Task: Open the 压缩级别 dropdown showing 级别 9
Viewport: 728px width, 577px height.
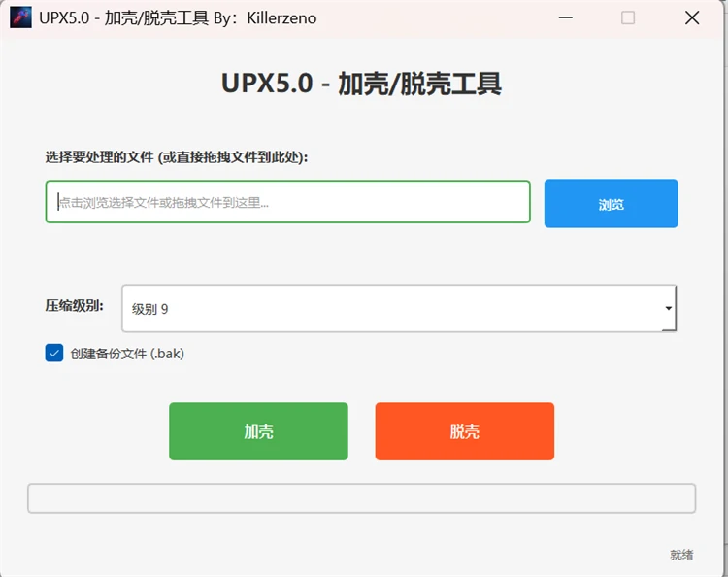Action: 399,309
